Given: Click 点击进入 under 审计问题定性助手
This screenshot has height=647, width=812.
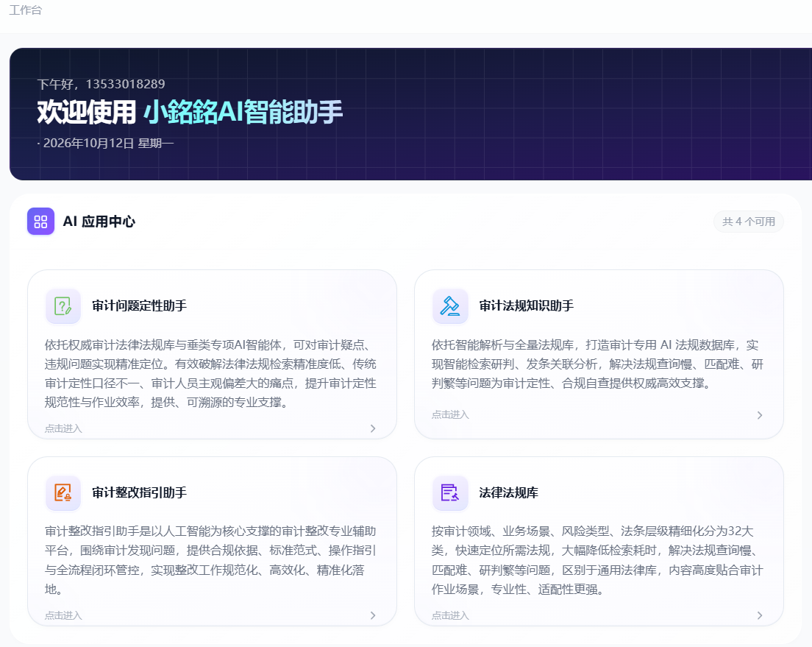Looking at the screenshot, I should point(63,428).
